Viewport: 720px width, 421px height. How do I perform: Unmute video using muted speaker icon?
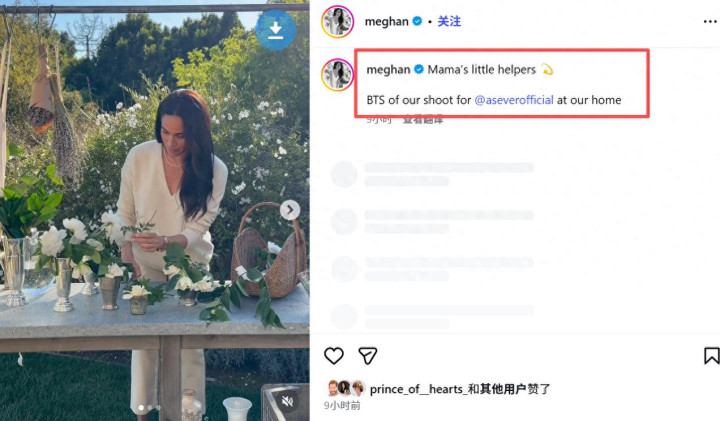(x=287, y=402)
